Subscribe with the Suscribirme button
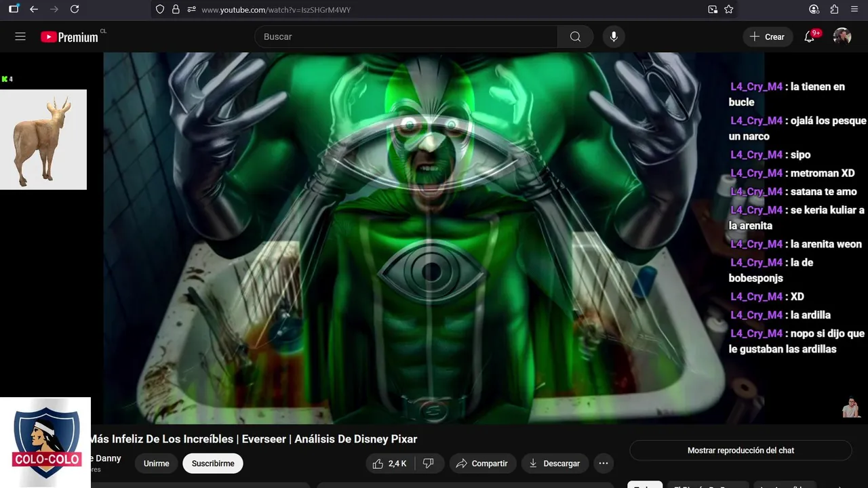This screenshot has width=868, height=488. [213, 464]
